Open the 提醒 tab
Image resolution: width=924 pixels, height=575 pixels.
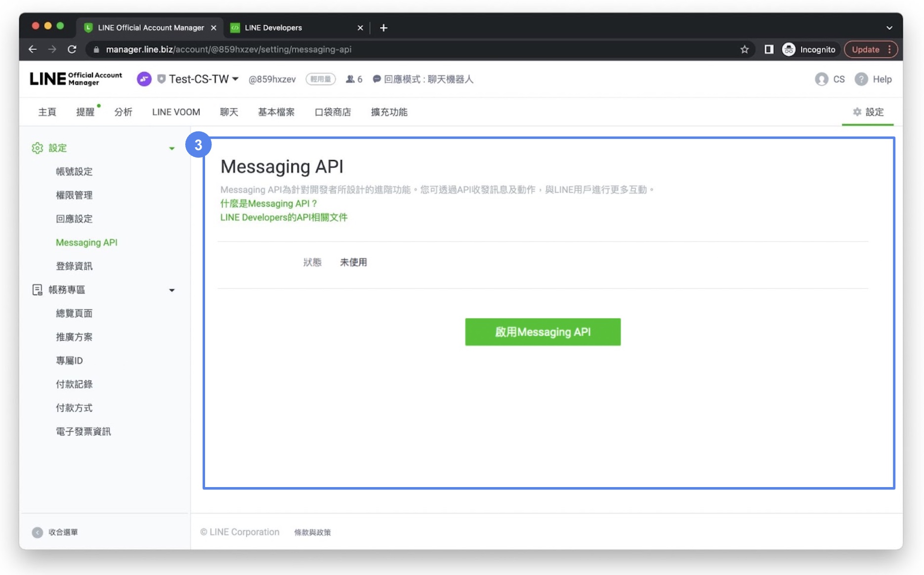point(85,112)
